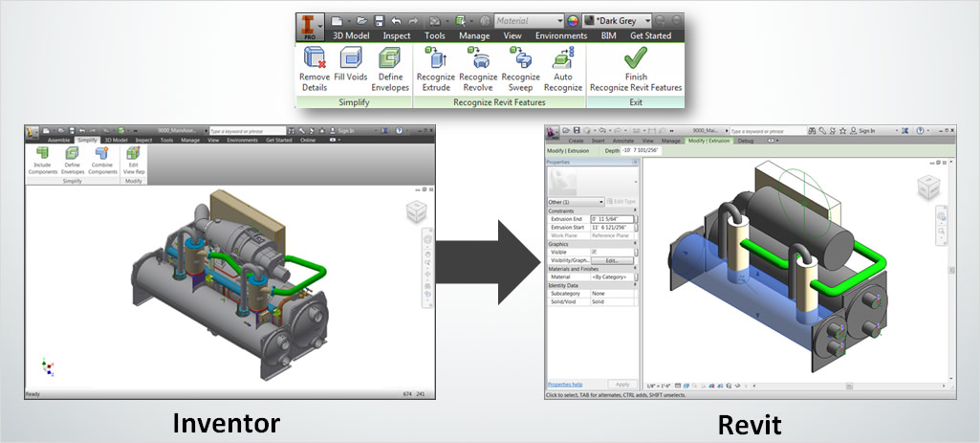980x443 pixels.
Task: Click help question mark in Revit title bar
Action: (x=920, y=131)
